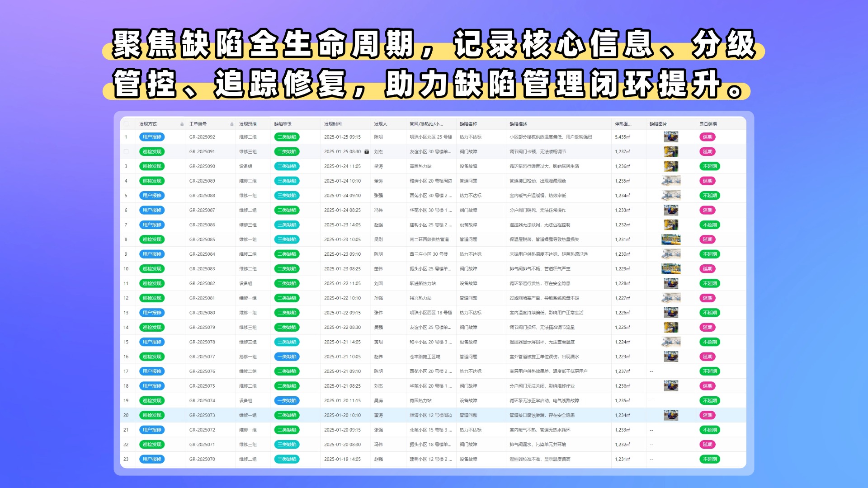Image resolution: width=868 pixels, height=488 pixels.
Task: Click lock icon in 发现方式 column header
Action: click(x=182, y=124)
